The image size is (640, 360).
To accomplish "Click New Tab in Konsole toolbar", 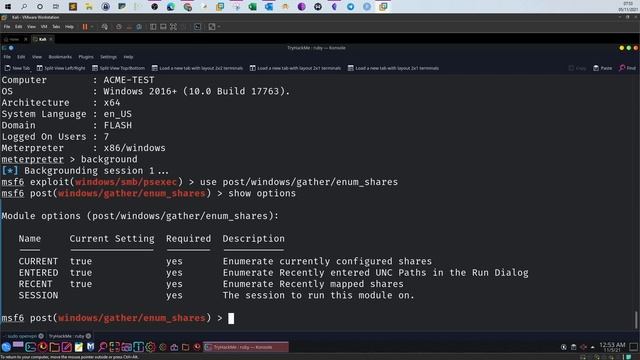I will tap(17, 68).
